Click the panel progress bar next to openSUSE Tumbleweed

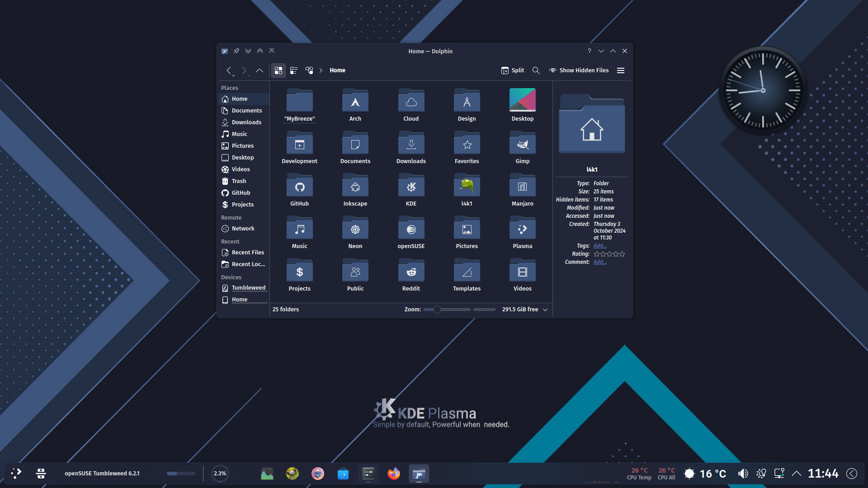point(181,474)
